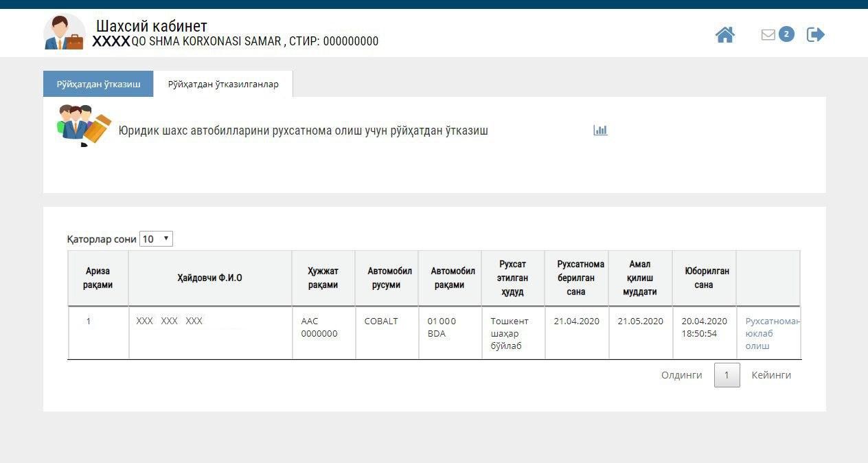Go to previous page with Олдинги

click(x=681, y=375)
